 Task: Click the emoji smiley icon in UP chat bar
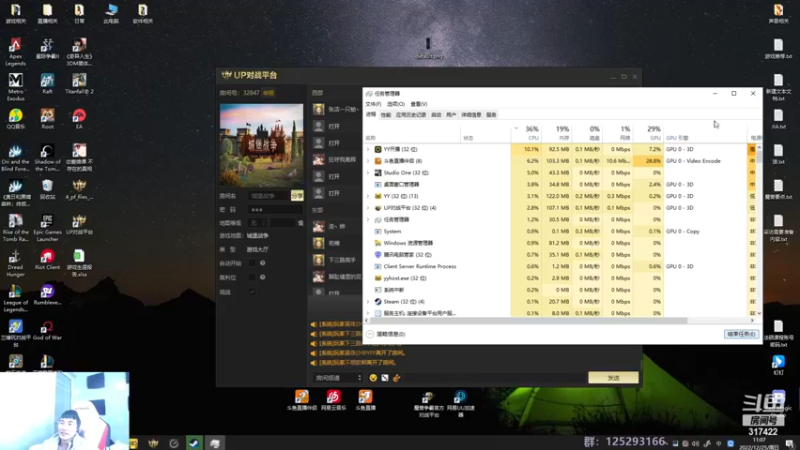(373, 378)
